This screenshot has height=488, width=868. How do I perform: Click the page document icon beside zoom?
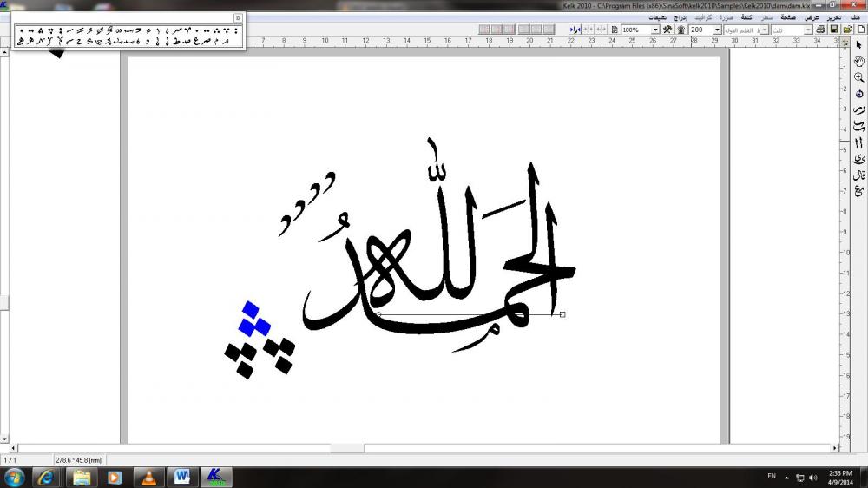[615, 30]
